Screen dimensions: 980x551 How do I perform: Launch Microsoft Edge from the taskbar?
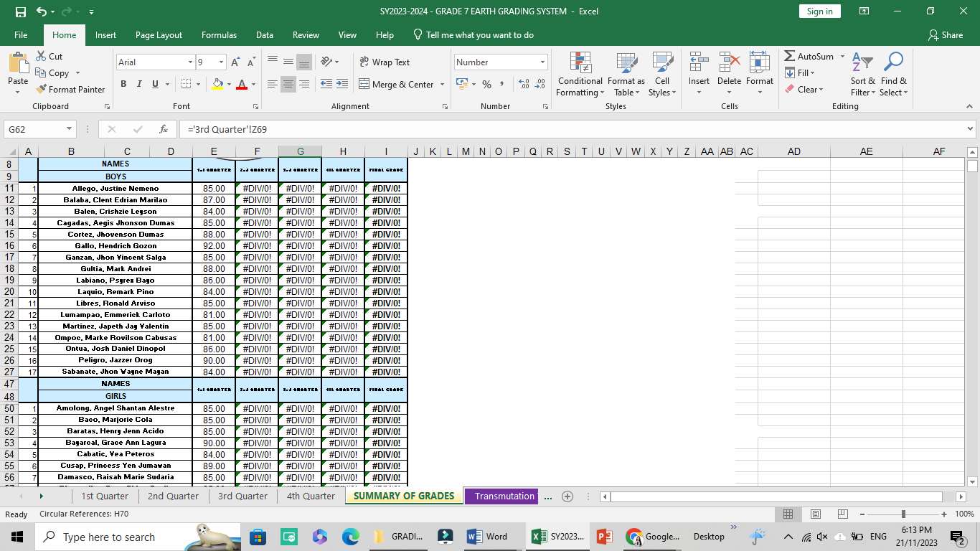pyautogui.click(x=350, y=537)
